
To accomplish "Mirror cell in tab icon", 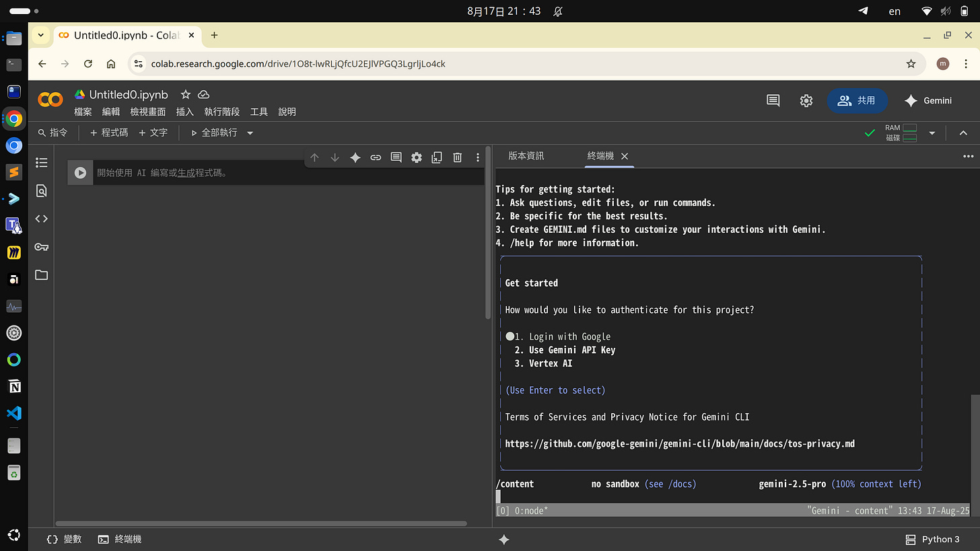I will point(437,157).
